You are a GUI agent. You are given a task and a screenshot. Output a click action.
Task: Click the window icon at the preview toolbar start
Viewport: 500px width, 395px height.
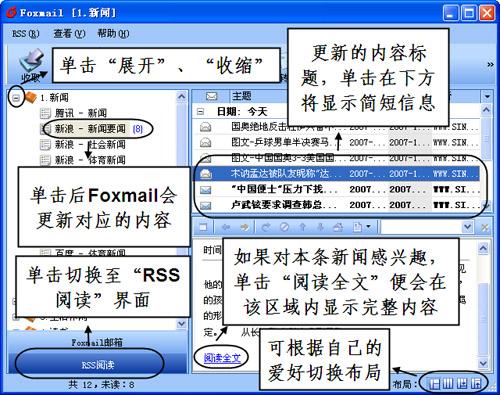202,227
